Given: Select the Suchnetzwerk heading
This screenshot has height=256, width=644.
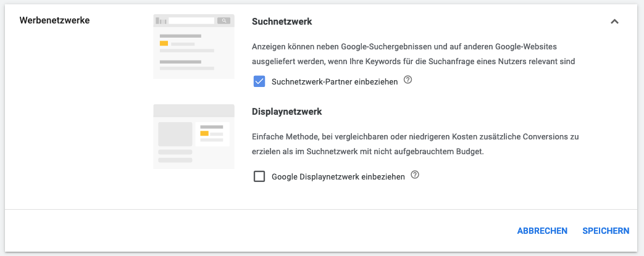Looking at the screenshot, I should 282,22.
